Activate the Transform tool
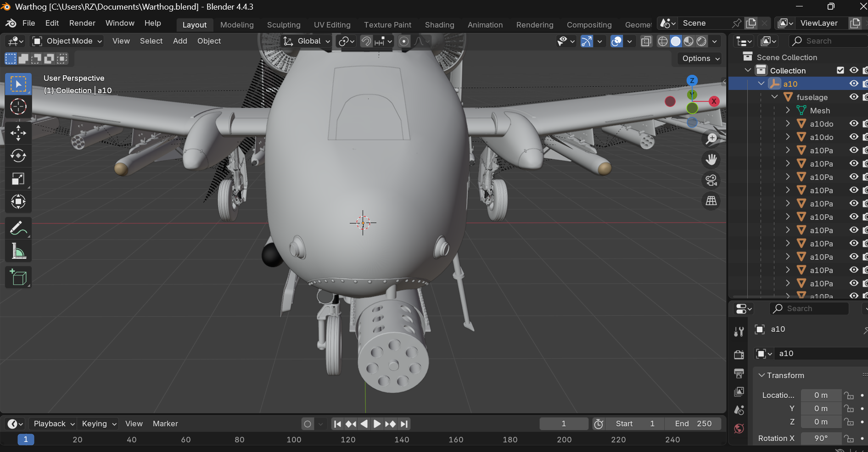The image size is (868, 452). 18,201
